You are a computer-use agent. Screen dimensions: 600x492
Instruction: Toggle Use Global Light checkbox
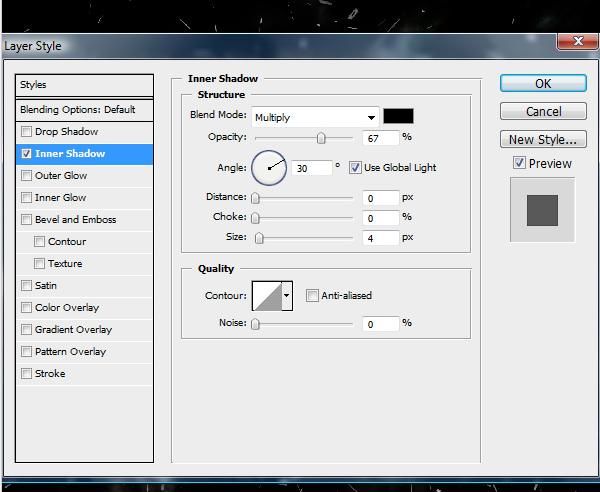355,168
